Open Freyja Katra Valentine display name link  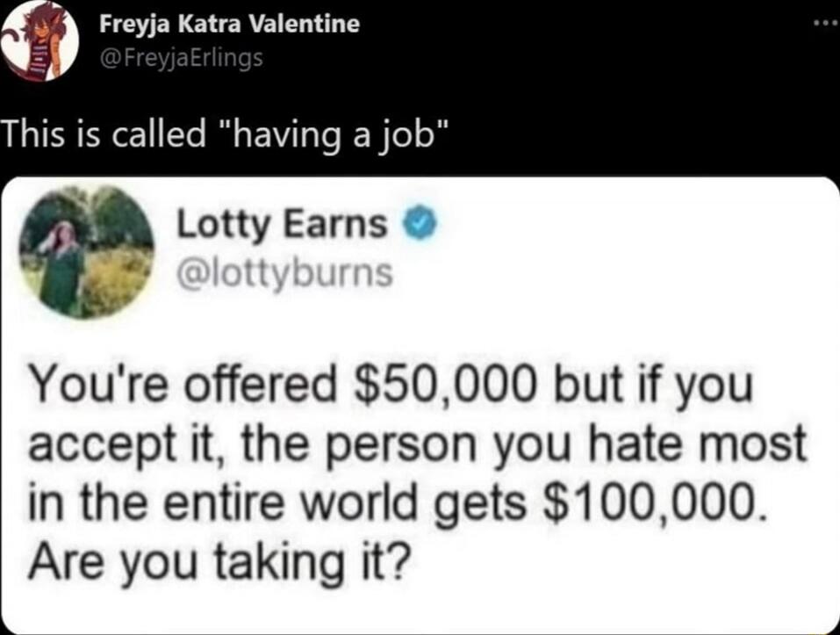pos(229,24)
